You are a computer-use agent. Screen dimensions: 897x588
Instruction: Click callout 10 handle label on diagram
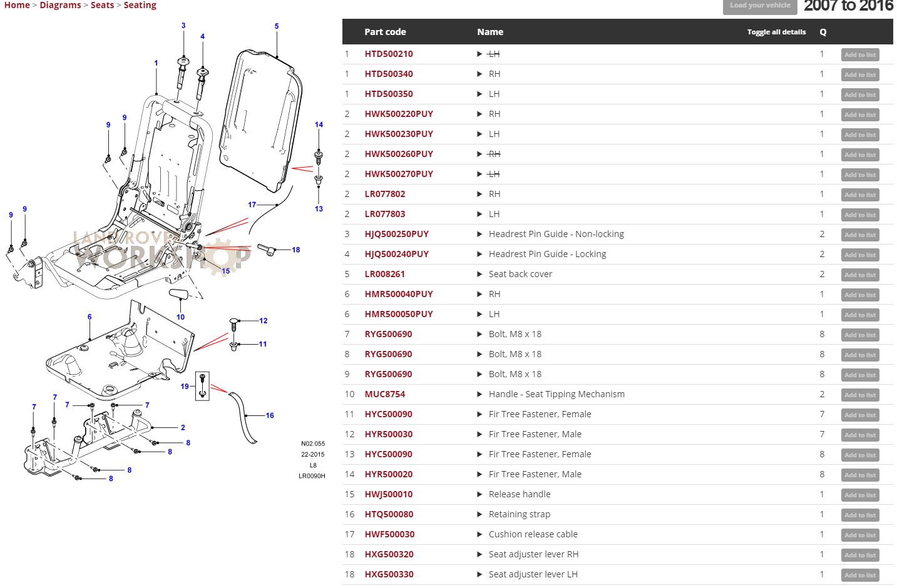click(180, 317)
